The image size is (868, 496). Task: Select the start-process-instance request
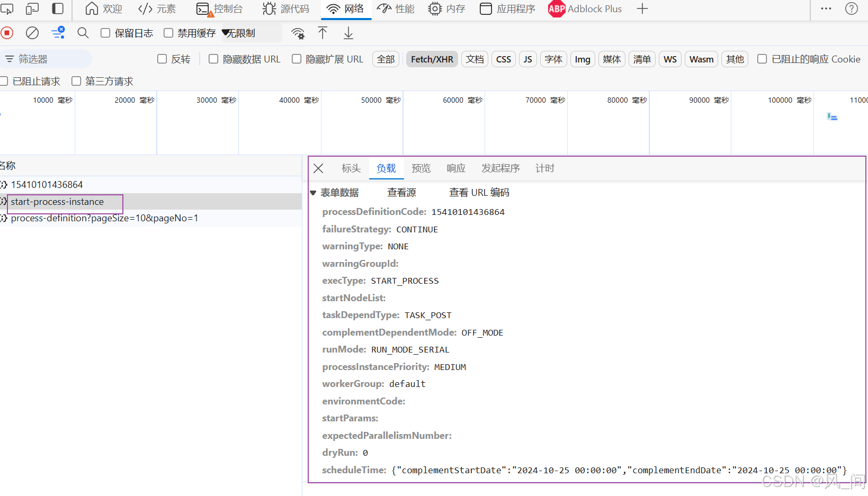click(x=57, y=201)
